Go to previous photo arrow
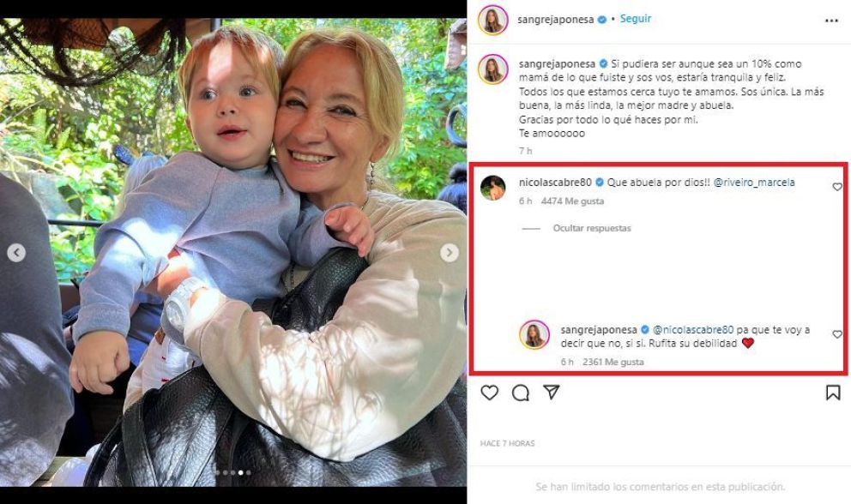Screen dimensions: 851x504 point(16,253)
